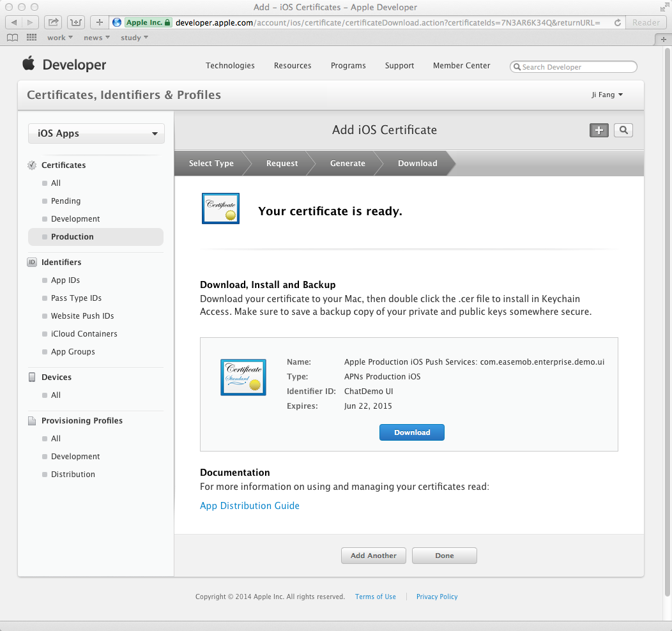Open Member Center in the top navigation
The image size is (672, 631).
pos(462,66)
